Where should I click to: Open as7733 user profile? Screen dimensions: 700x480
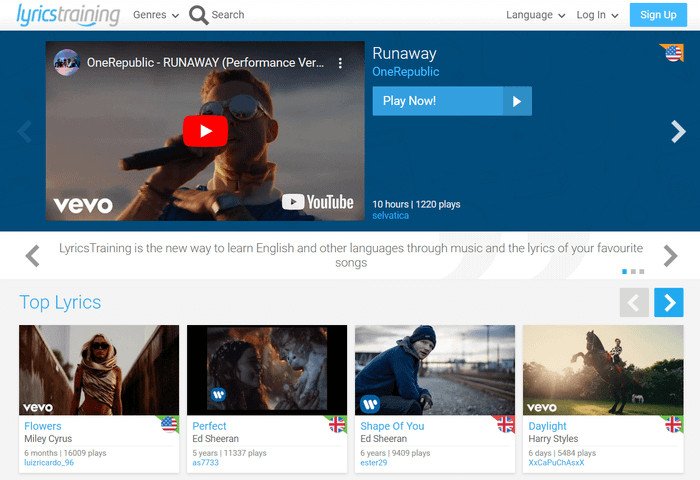click(205, 463)
